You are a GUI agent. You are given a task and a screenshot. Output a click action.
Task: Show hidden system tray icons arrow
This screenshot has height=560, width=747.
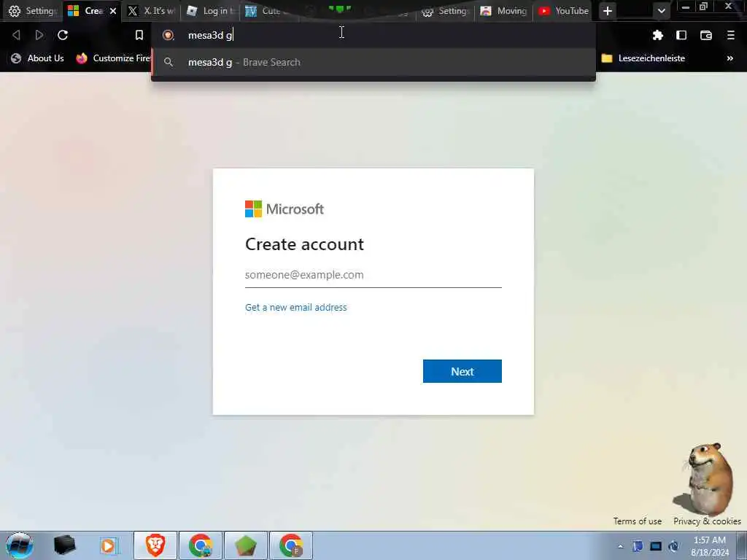pyautogui.click(x=620, y=546)
